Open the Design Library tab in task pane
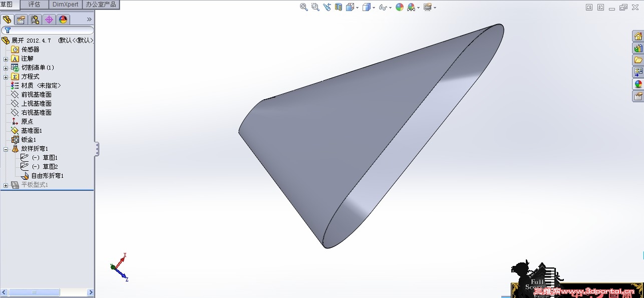The image size is (644, 298). point(638,48)
